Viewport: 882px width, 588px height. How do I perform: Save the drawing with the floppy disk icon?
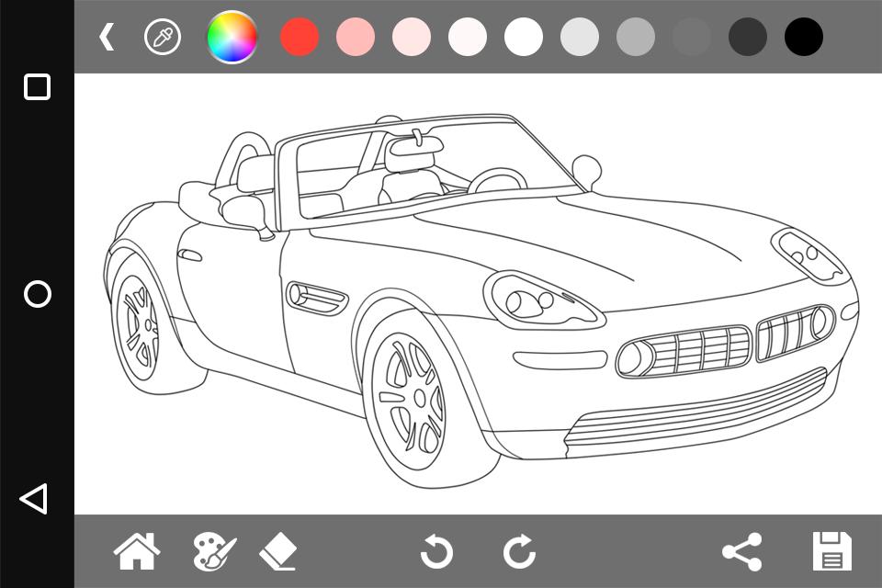[832, 551]
